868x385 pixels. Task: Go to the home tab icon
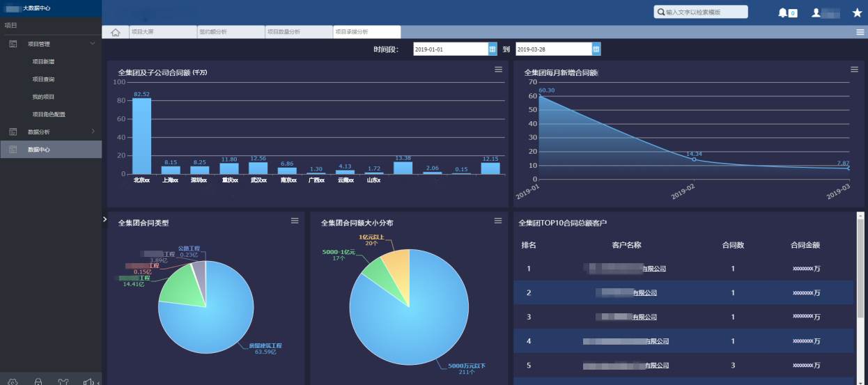pyautogui.click(x=116, y=32)
